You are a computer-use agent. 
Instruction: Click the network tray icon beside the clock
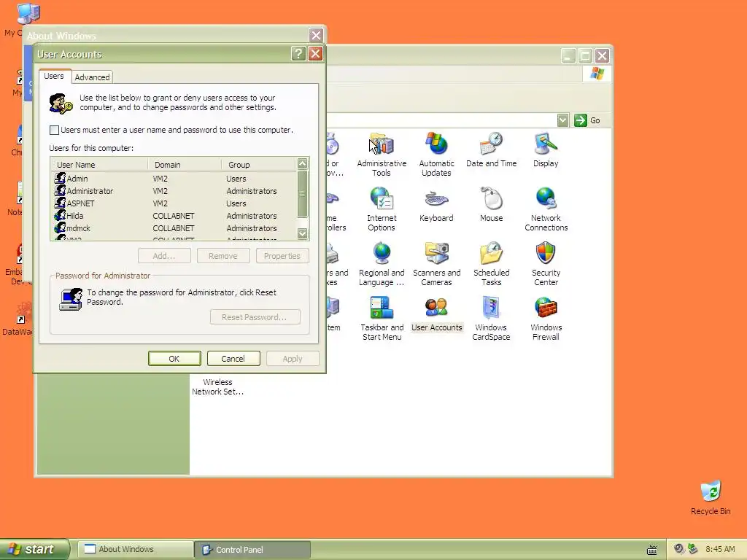point(693,549)
